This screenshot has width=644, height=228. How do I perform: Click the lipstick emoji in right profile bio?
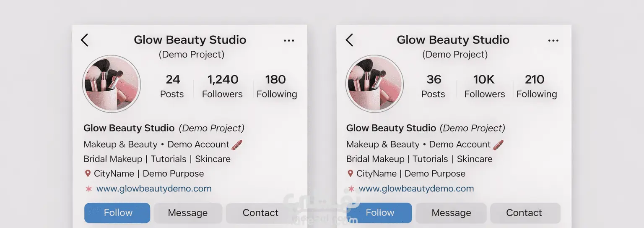click(498, 145)
